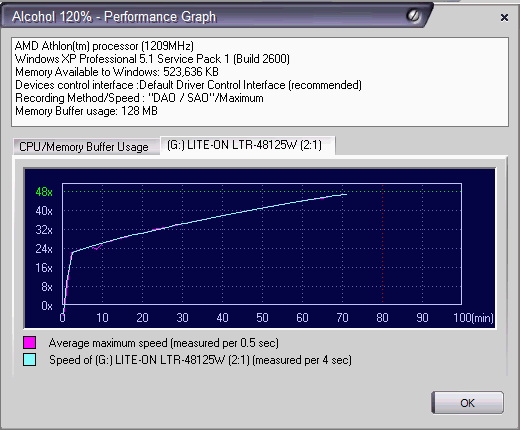Click the magenta dip near 10 minutes

pos(97,248)
